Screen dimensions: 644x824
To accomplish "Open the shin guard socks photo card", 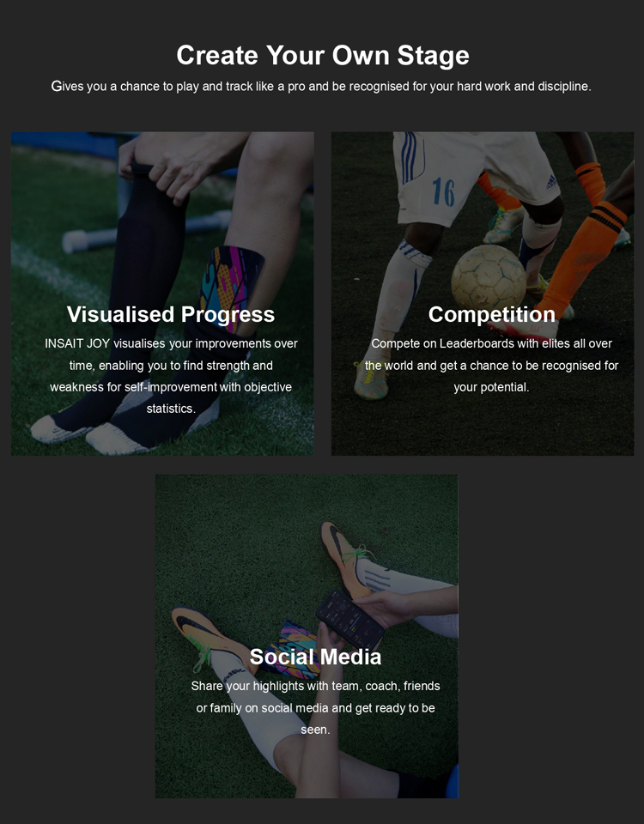I will pyautogui.click(x=162, y=294).
